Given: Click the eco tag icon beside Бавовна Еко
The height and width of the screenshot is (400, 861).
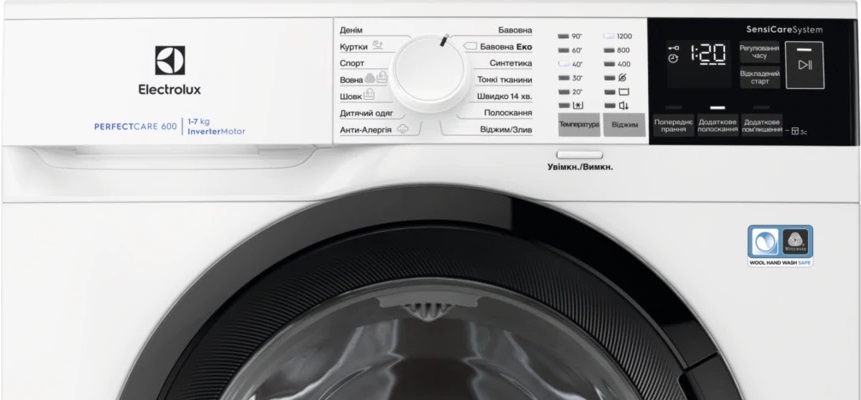Looking at the screenshot, I should [x=470, y=47].
